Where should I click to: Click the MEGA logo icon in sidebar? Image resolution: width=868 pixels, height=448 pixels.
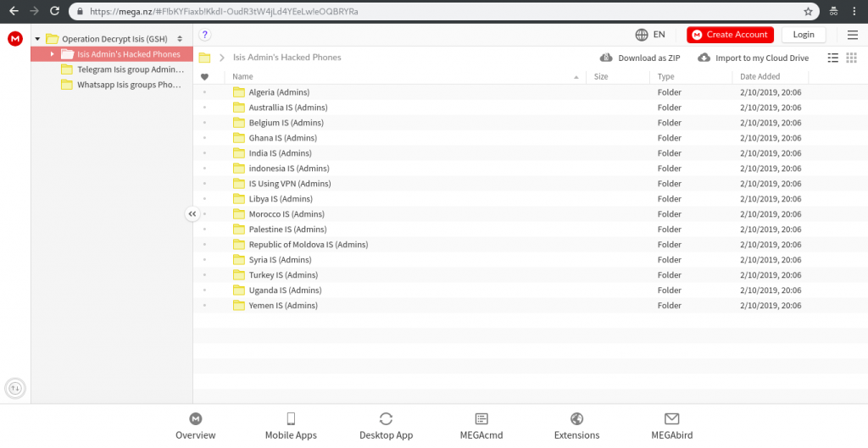[15, 39]
